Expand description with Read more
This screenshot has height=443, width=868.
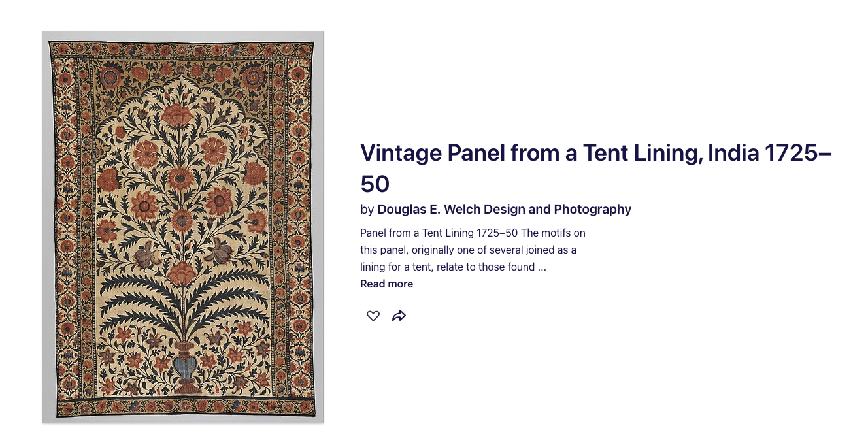point(386,284)
